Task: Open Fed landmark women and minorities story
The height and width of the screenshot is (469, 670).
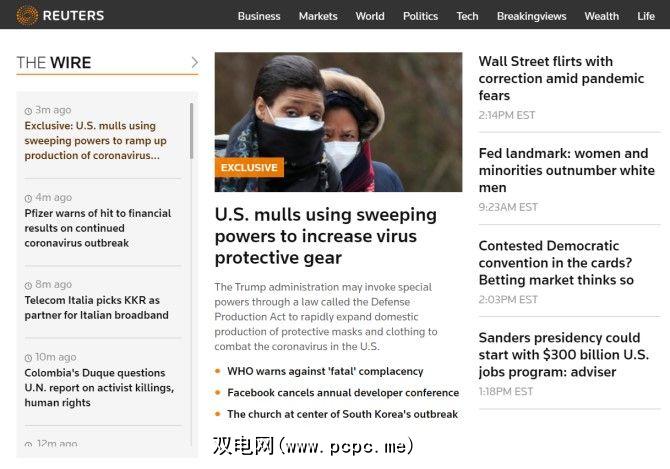Action: pos(567,170)
